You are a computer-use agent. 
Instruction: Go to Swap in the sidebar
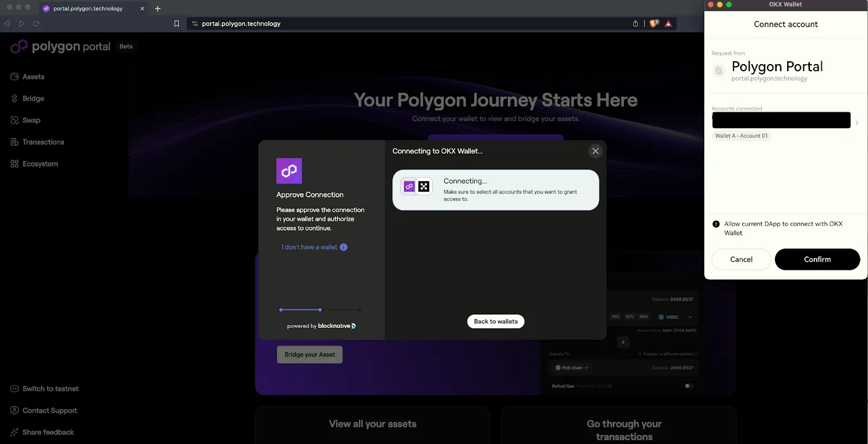25,120
